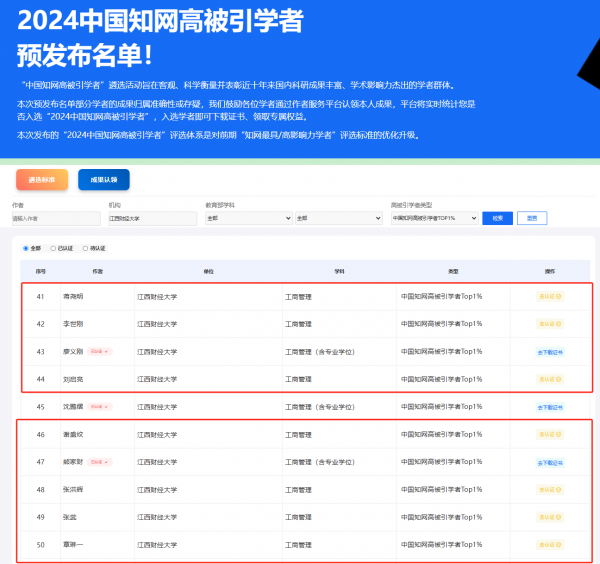The image size is (600, 564).
Task: Click the serial number 46 cell
Action: [x=41, y=435]
